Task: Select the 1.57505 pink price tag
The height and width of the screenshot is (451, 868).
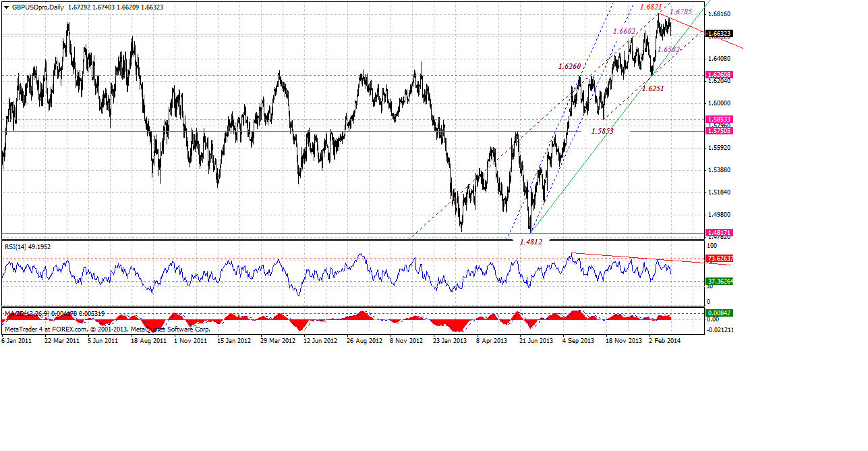Action: (719, 130)
